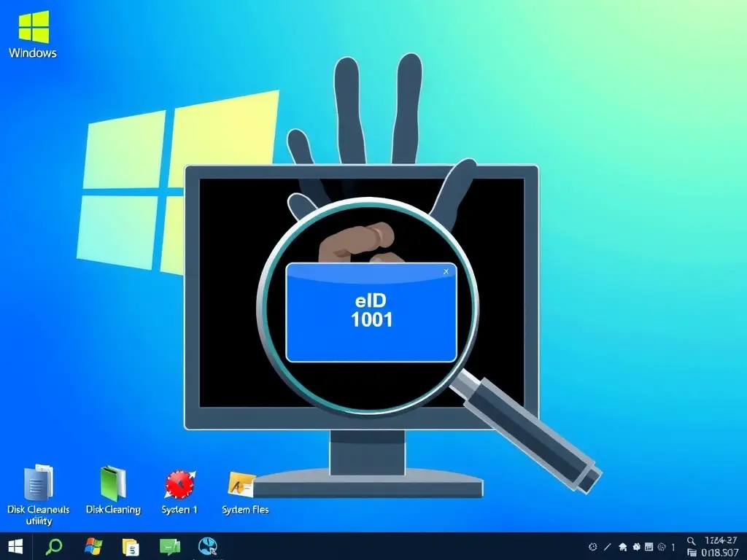Close the blue eID 1001 dialog
747x560 pixels.
[x=446, y=271]
